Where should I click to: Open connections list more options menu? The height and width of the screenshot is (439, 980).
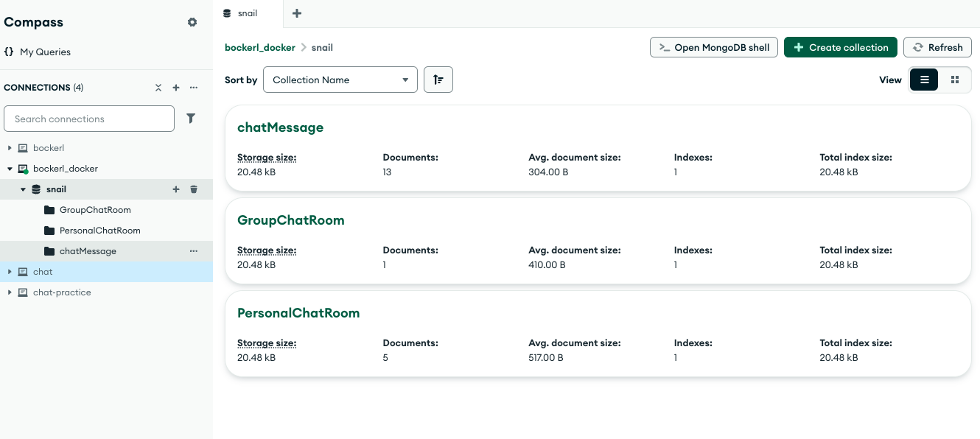[x=194, y=88]
